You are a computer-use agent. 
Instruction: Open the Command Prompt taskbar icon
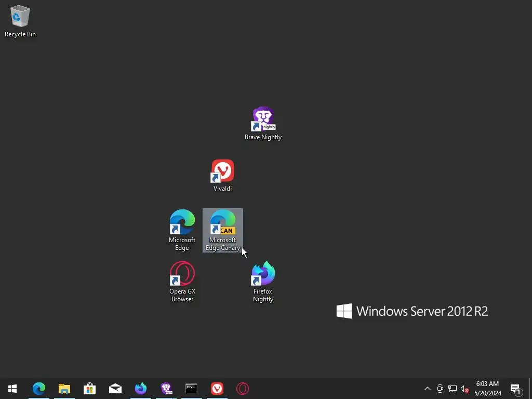pyautogui.click(x=191, y=389)
